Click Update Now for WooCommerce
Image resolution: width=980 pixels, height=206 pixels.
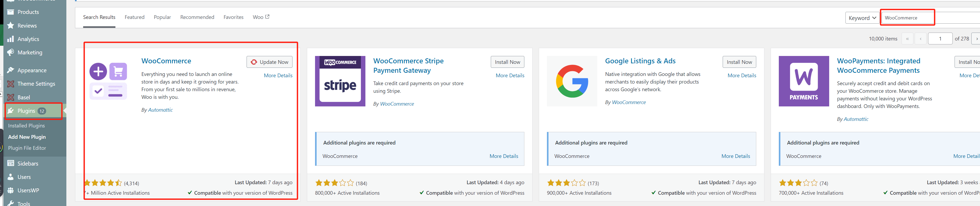tap(270, 62)
